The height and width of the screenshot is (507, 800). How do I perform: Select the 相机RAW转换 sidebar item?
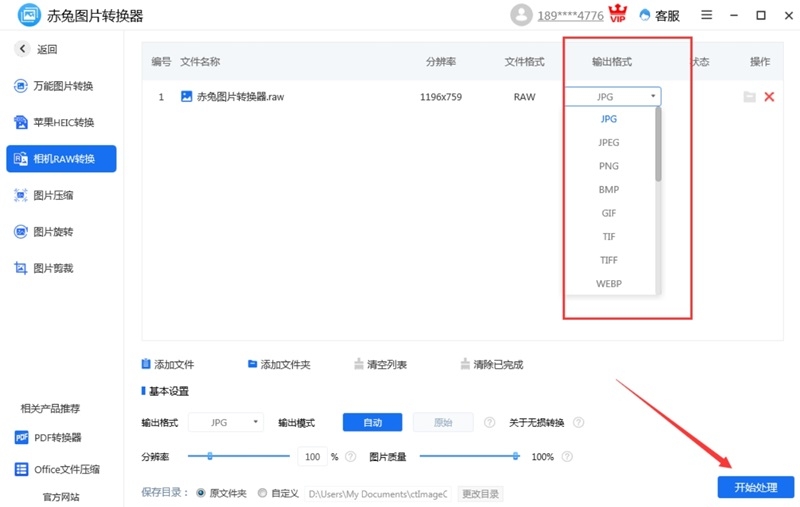pyautogui.click(x=61, y=159)
